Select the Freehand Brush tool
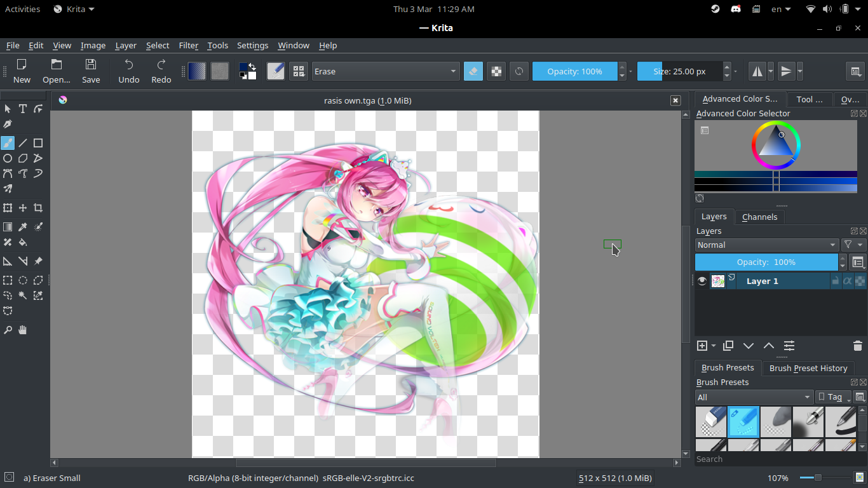Screen dimensions: 868x488 (8, 143)
